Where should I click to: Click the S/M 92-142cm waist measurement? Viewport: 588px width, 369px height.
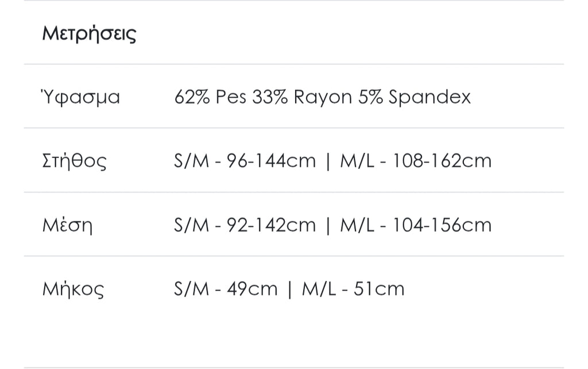pyautogui.click(x=245, y=225)
